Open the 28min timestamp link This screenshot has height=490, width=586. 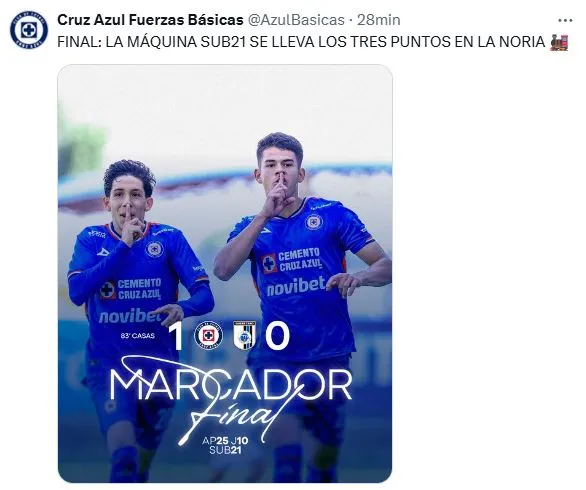pyautogui.click(x=379, y=20)
